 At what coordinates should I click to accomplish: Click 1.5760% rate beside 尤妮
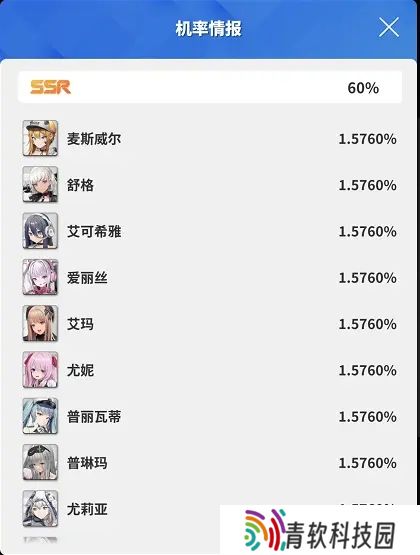(x=367, y=371)
